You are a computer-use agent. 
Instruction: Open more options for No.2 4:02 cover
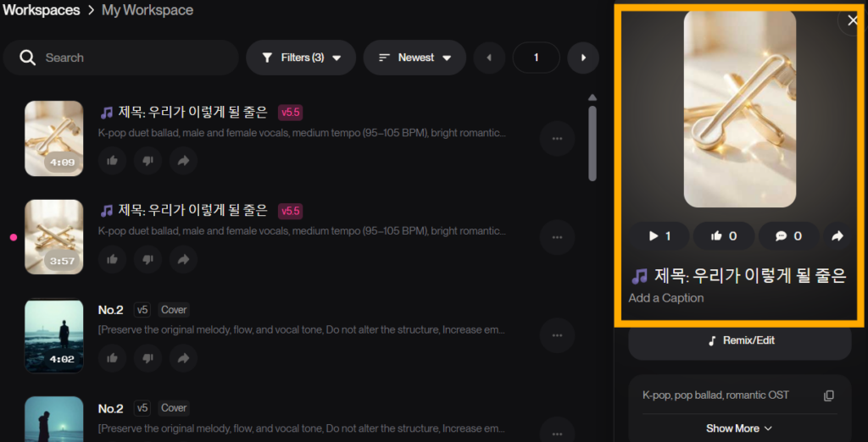tap(557, 335)
